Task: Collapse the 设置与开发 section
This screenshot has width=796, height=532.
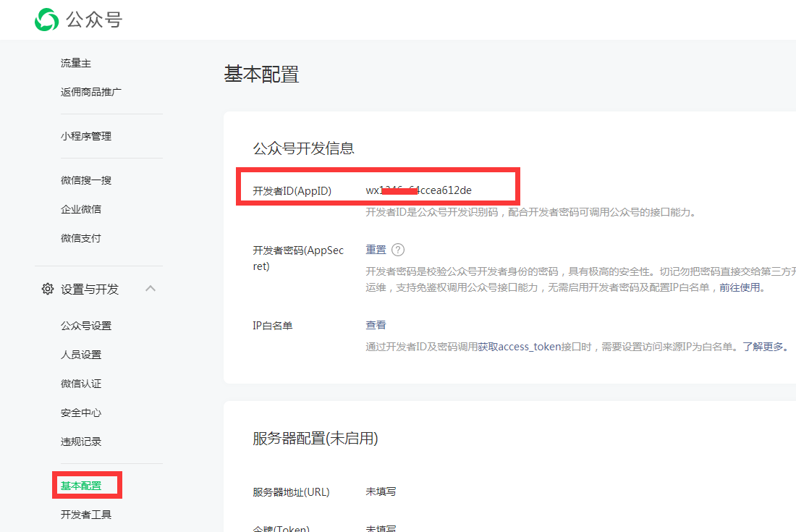Action: 151,287
